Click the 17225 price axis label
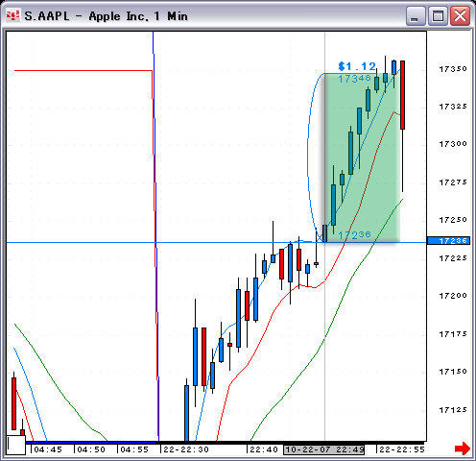The image size is (476, 461). click(x=453, y=258)
